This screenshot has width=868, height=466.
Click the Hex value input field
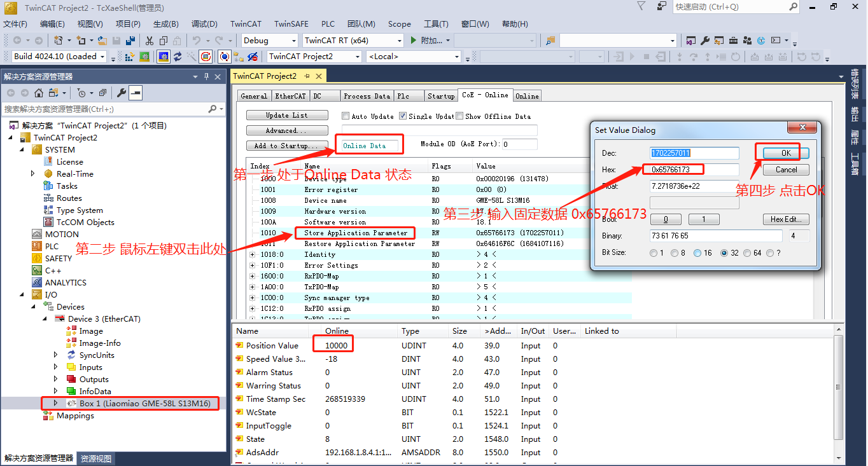click(x=694, y=170)
